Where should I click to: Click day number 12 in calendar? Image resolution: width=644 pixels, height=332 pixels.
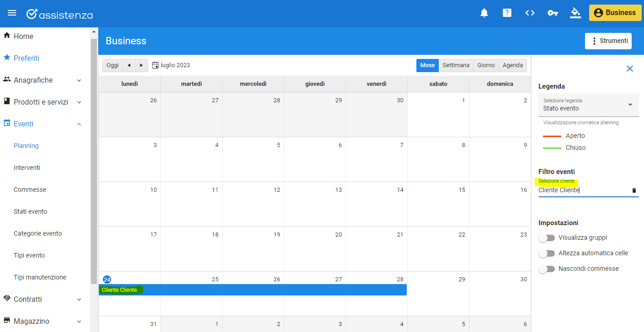coord(277,190)
